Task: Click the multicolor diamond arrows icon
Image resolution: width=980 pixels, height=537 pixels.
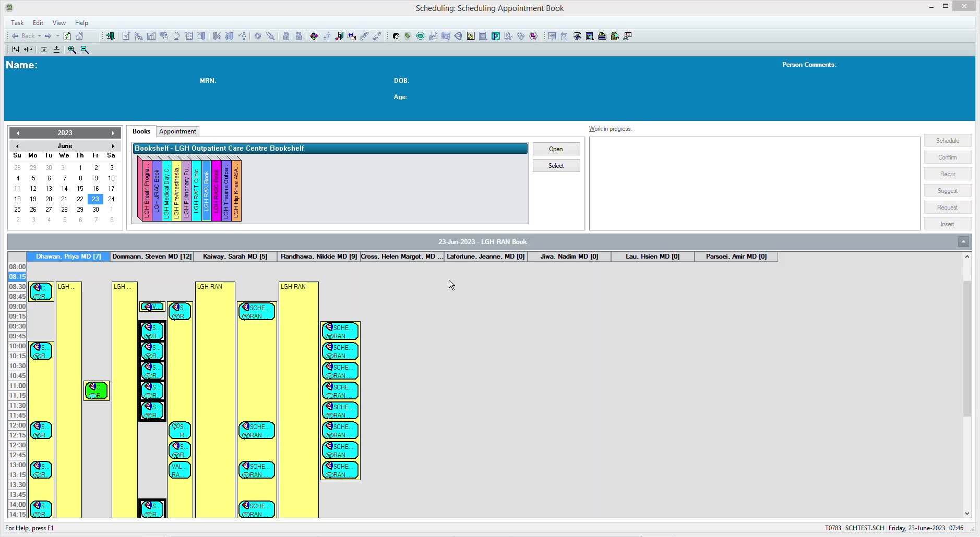Action: coord(314,36)
